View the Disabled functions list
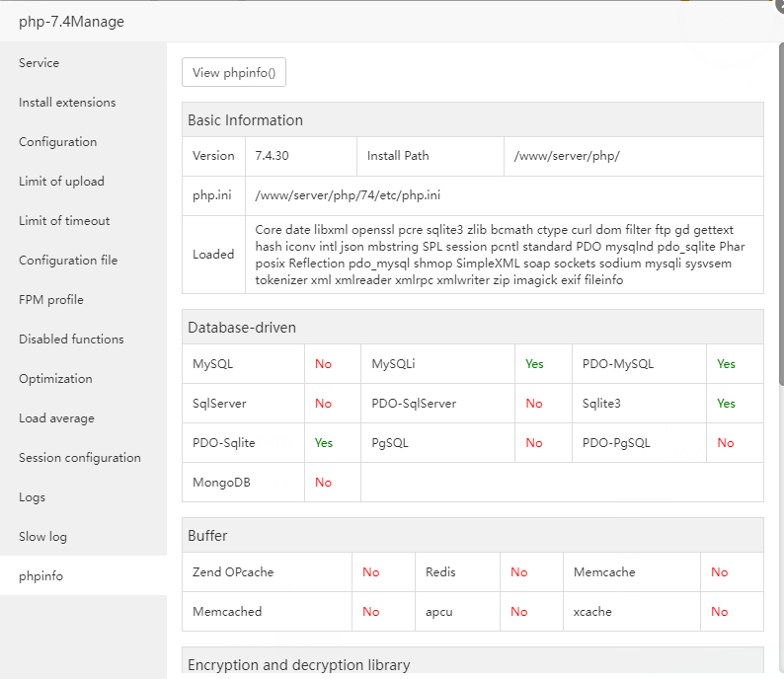The image size is (784, 679). click(x=71, y=339)
